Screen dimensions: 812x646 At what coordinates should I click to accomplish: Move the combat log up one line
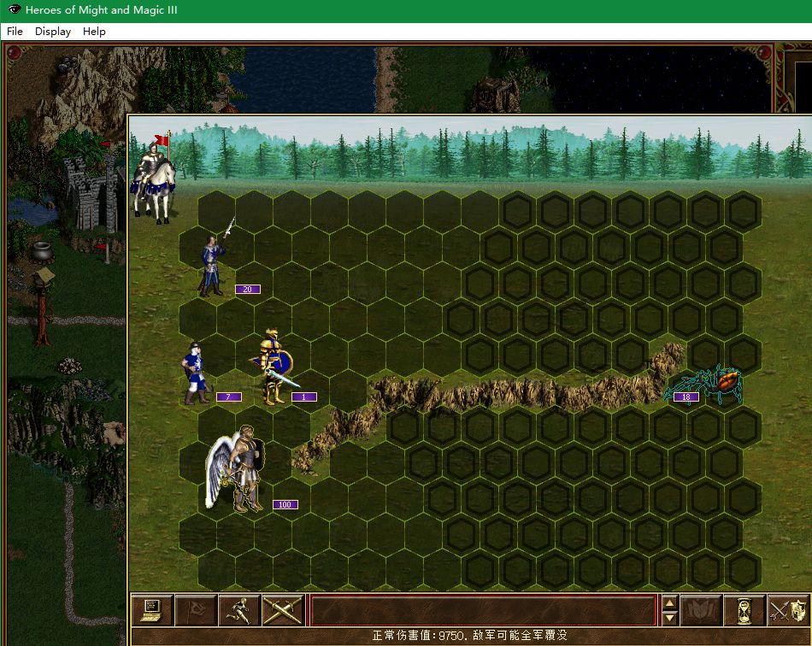point(669,603)
